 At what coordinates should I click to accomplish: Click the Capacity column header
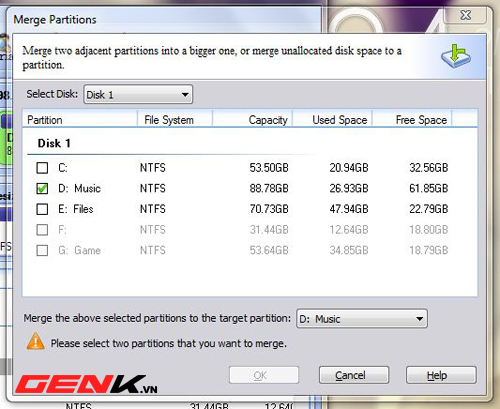(x=252, y=119)
